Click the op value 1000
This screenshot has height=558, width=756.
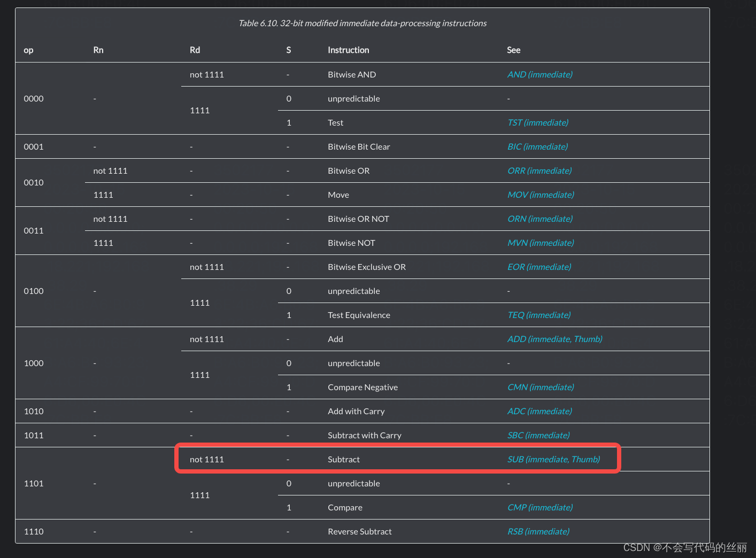[x=34, y=363]
